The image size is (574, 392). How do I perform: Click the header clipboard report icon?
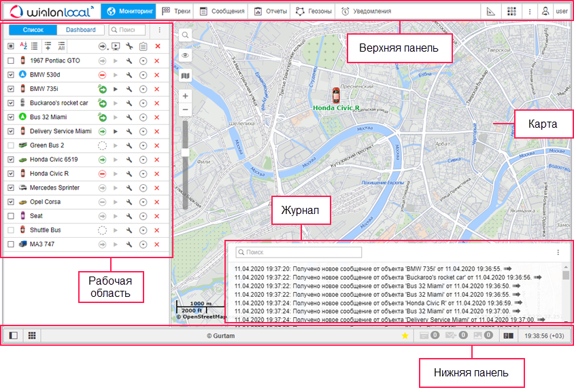143,46
